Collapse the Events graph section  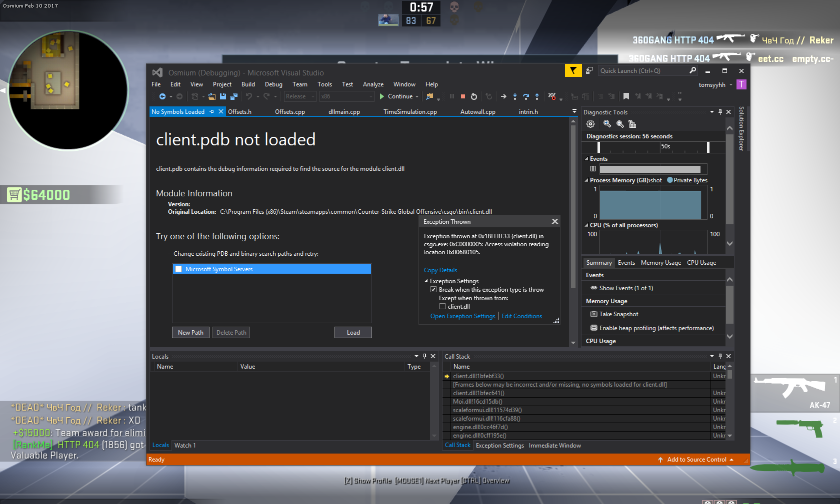[x=586, y=159]
